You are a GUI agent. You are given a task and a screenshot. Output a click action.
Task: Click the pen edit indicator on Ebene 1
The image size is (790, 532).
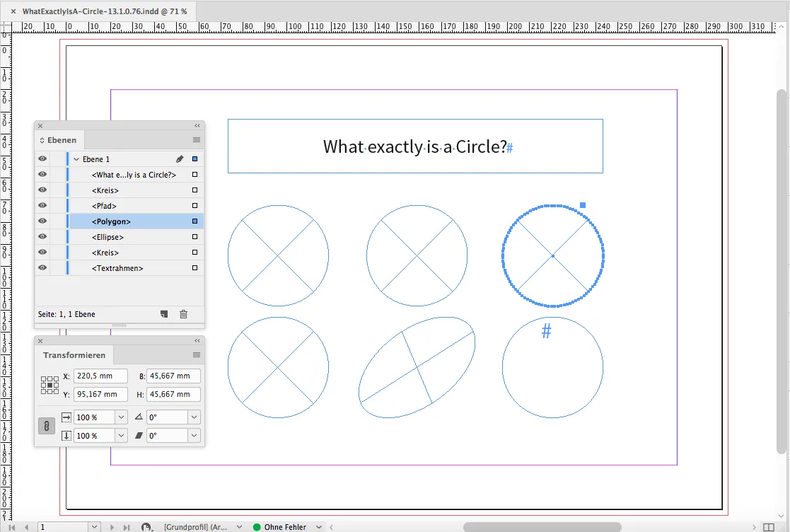pos(179,158)
